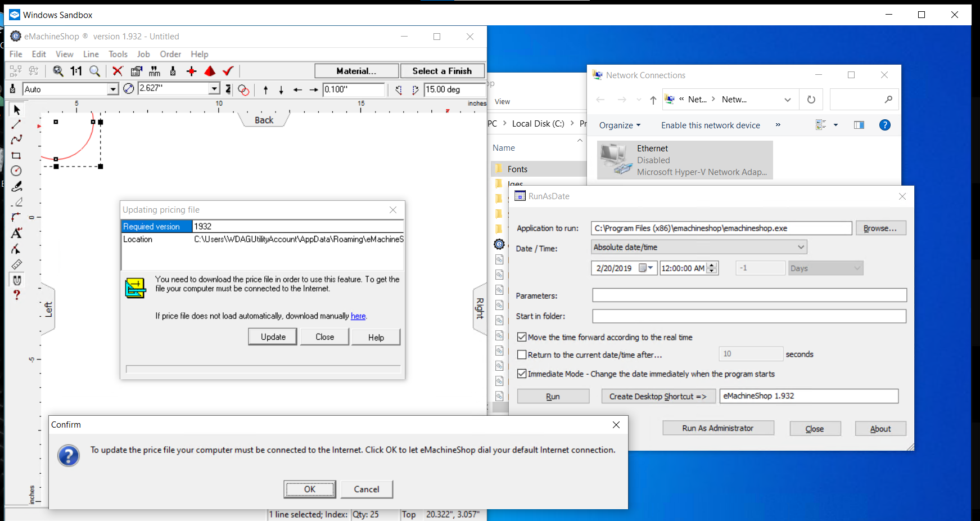Open the date picker calendar dropdown
Image resolution: width=980 pixels, height=521 pixels.
[651, 268]
